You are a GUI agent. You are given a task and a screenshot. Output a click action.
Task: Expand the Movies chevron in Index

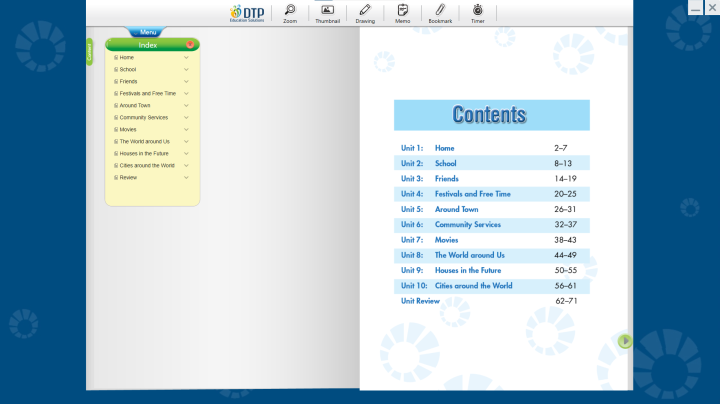[x=186, y=129]
